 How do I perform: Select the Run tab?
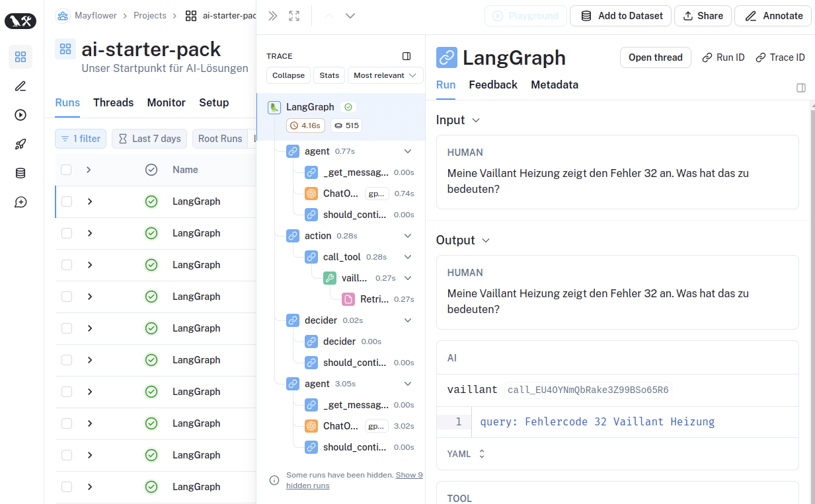pyautogui.click(x=446, y=85)
